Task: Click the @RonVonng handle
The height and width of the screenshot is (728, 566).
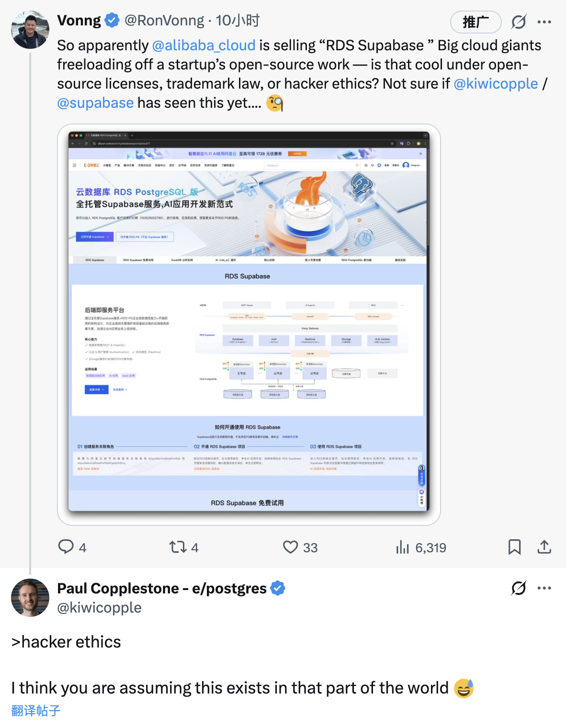Action: click(164, 21)
